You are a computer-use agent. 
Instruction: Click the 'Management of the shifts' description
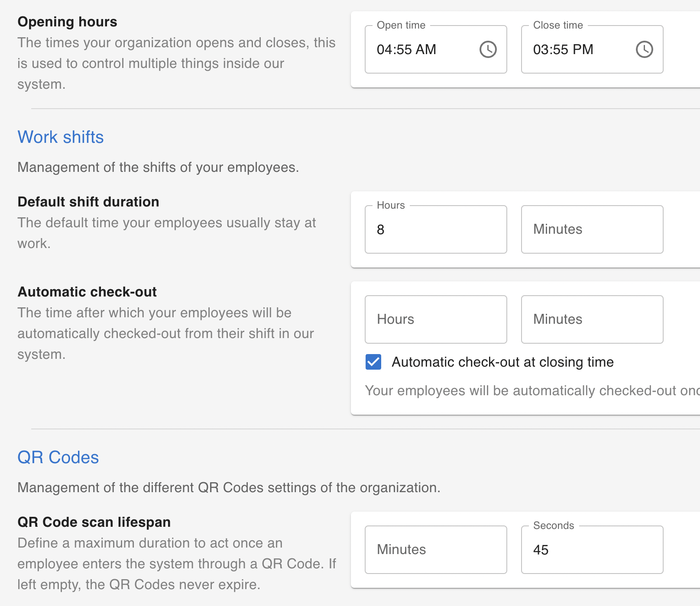[158, 167]
